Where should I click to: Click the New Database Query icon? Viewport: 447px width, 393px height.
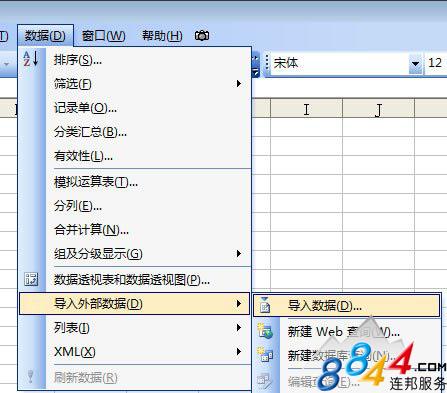pos(265,355)
